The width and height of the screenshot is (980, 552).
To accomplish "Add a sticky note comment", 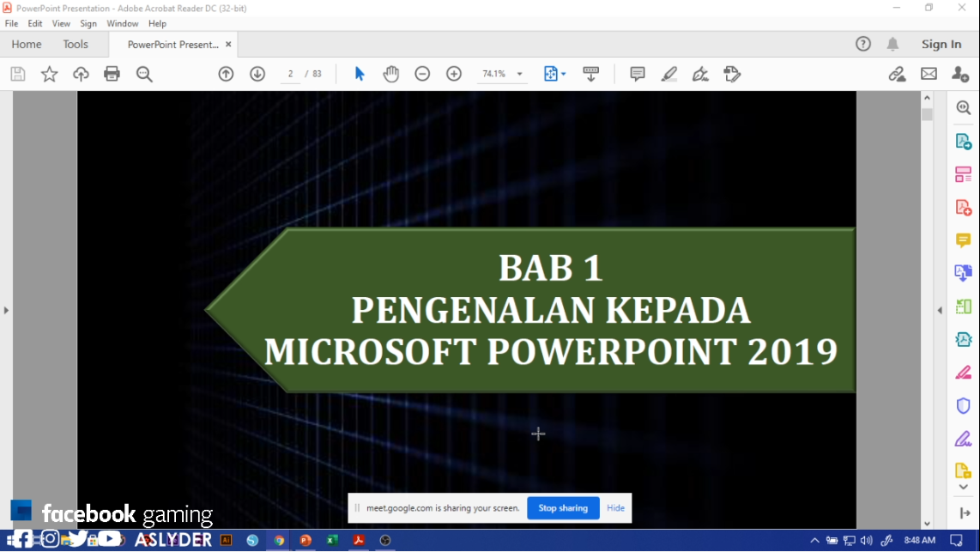I will (638, 74).
